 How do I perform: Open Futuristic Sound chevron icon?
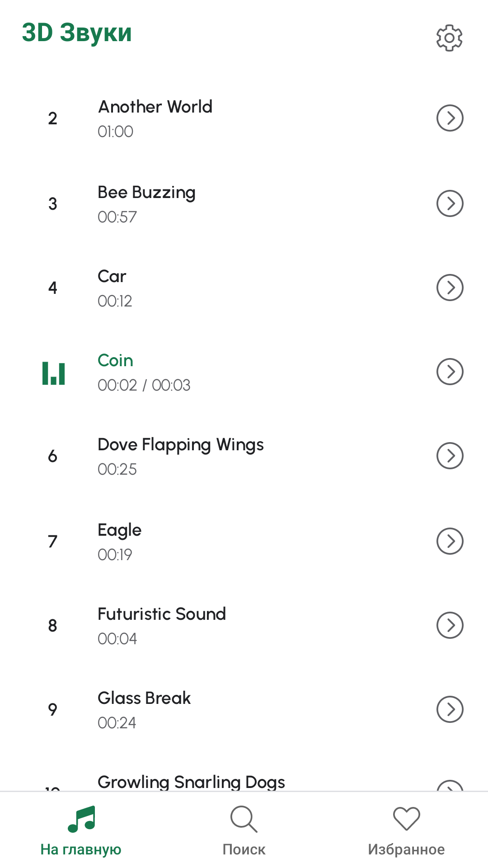click(450, 625)
